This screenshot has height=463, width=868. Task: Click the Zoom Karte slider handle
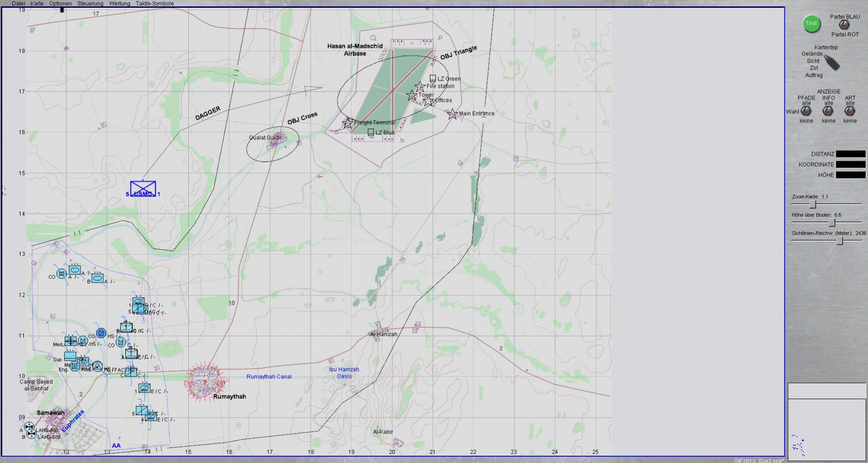(x=813, y=204)
